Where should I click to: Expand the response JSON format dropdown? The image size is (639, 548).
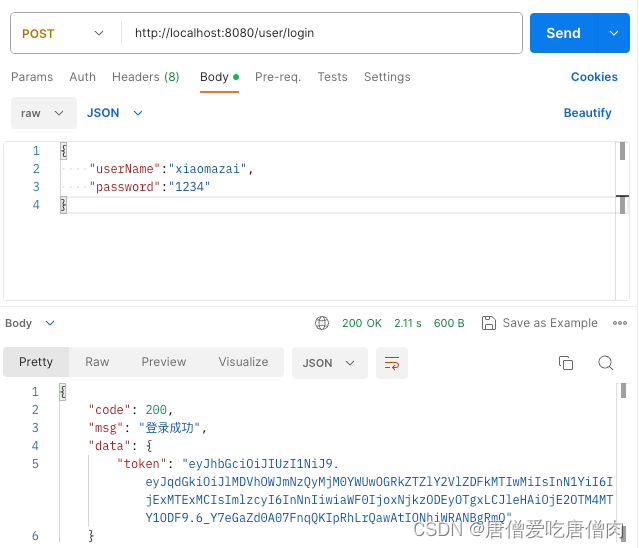[330, 363]
